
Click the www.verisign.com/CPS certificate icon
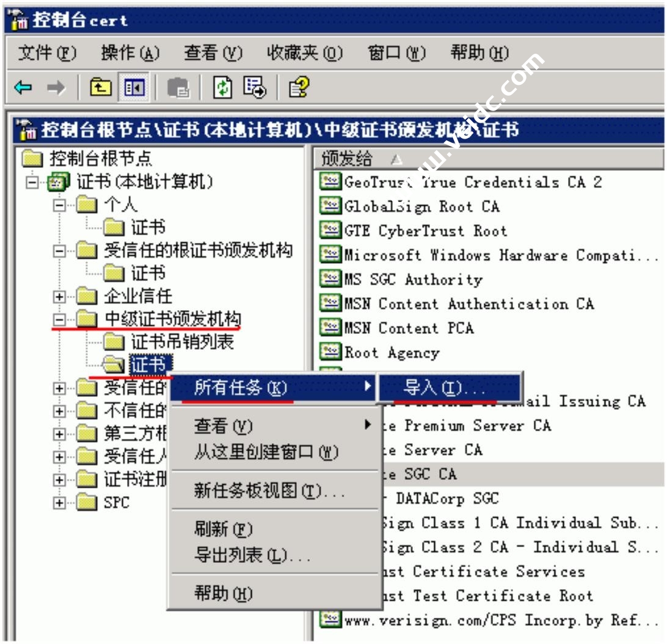tap(330, 620)
